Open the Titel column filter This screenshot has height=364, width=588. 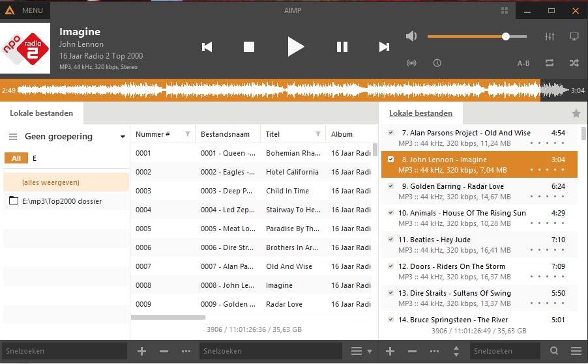(317, 134)
